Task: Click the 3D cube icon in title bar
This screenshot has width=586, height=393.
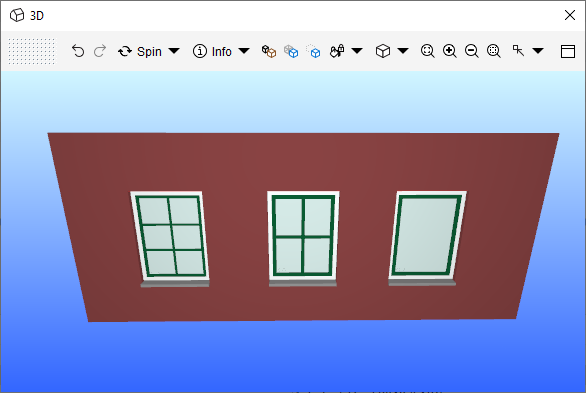Action: click(x=17, y=15)
